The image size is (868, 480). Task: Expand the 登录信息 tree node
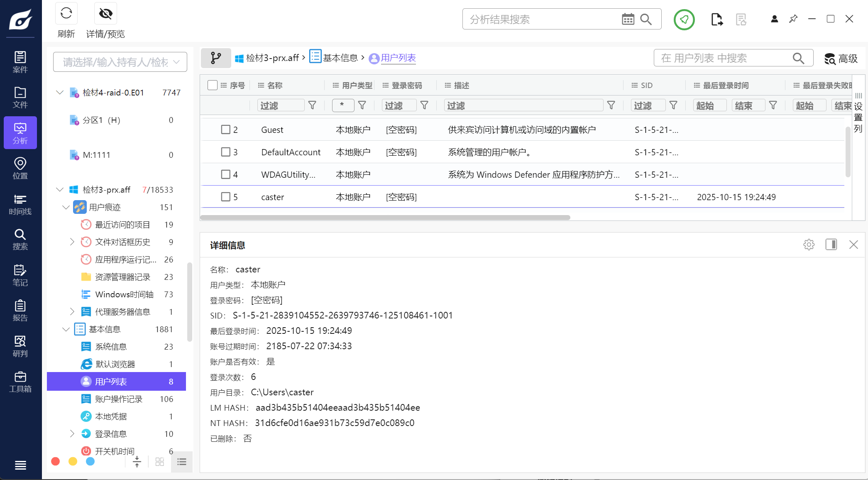(72, 434)
